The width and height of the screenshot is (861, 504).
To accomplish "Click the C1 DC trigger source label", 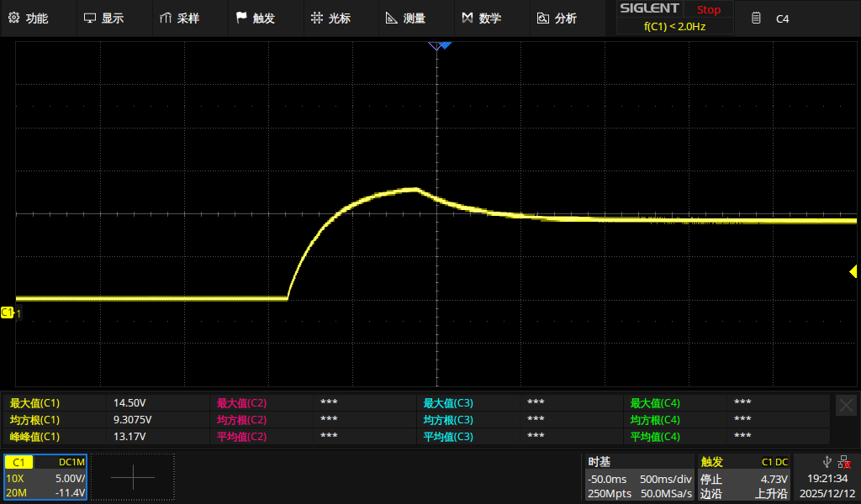I will pos(774,462).
